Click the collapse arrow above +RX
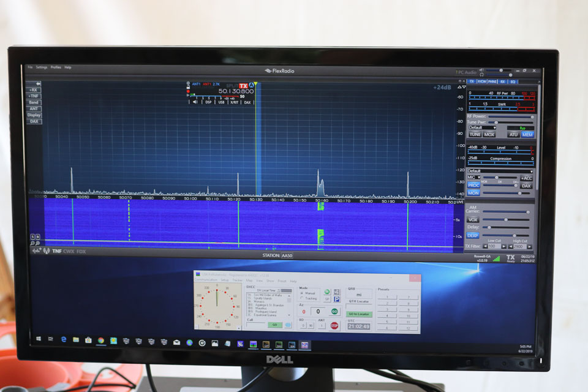Screen dimensions: 588x392 coord(37,83)
